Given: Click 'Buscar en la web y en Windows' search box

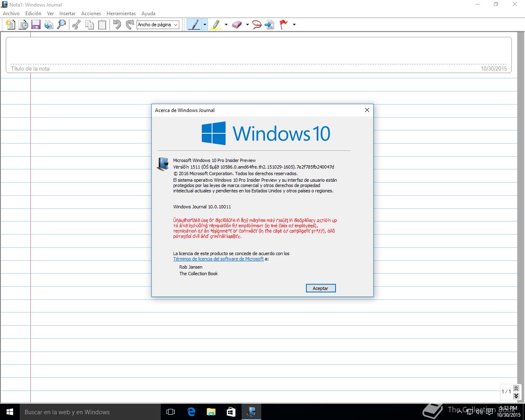Looking at the screenshot, I should coord(89,412).
